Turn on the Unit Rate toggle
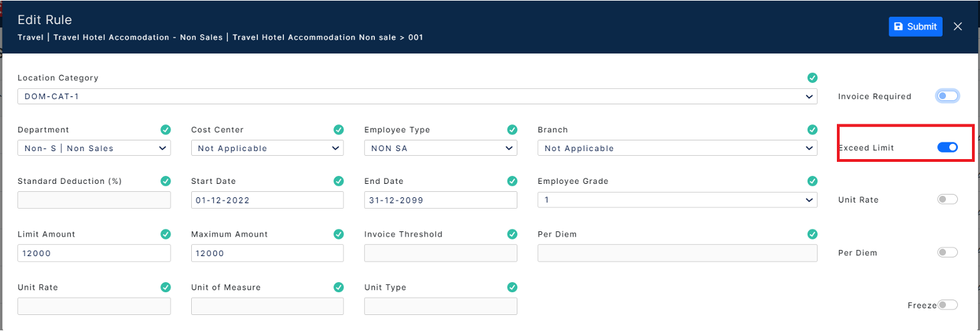This screenshot has height=331, width=980. (x=947, y=199)
